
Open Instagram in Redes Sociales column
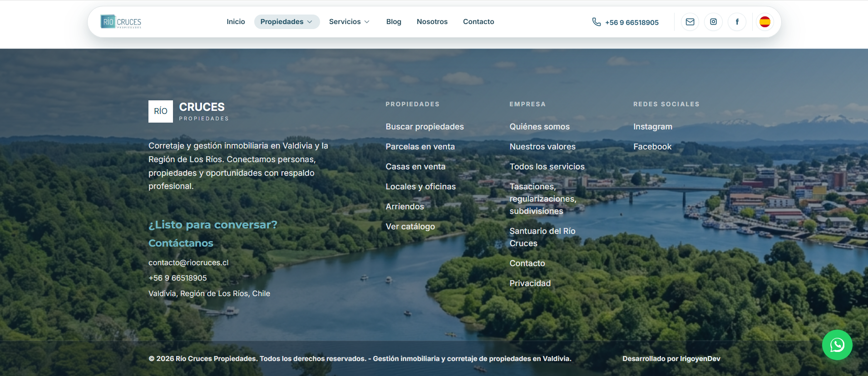click(653, 127)
